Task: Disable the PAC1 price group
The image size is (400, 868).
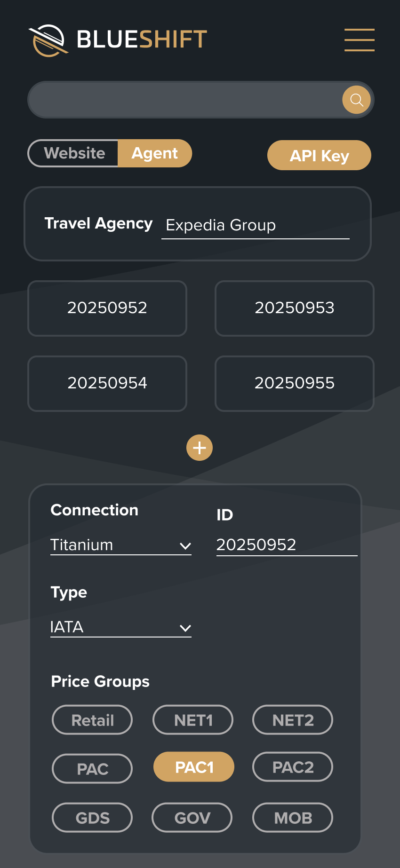Action: [x=194, y=767]
